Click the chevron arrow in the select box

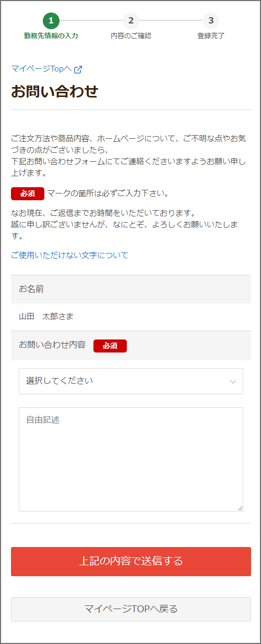tap(233, 382)
